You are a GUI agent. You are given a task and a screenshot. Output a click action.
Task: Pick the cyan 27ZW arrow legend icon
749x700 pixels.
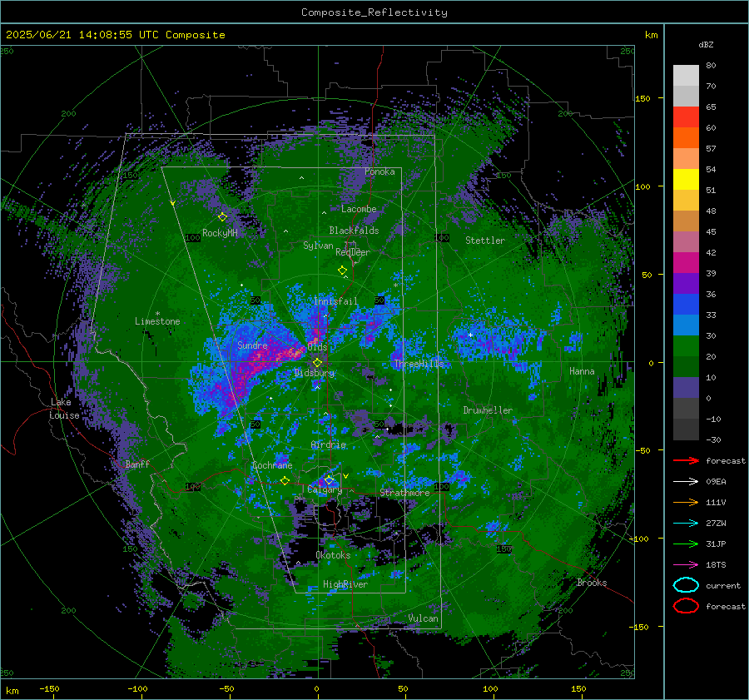coord(686,524)
